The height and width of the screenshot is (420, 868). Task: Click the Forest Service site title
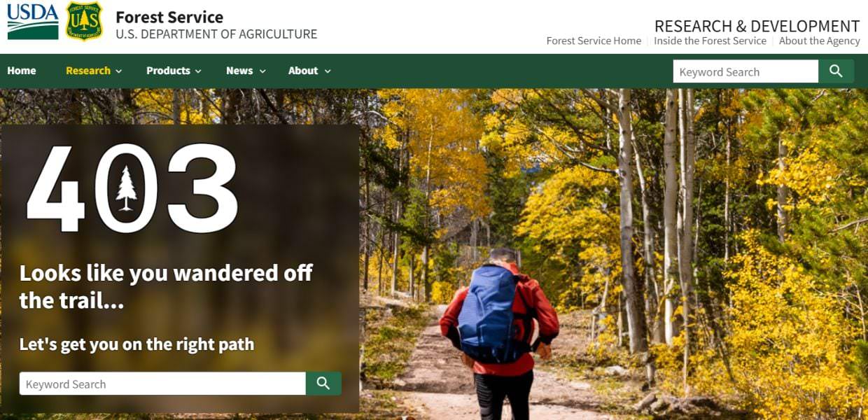169,17
